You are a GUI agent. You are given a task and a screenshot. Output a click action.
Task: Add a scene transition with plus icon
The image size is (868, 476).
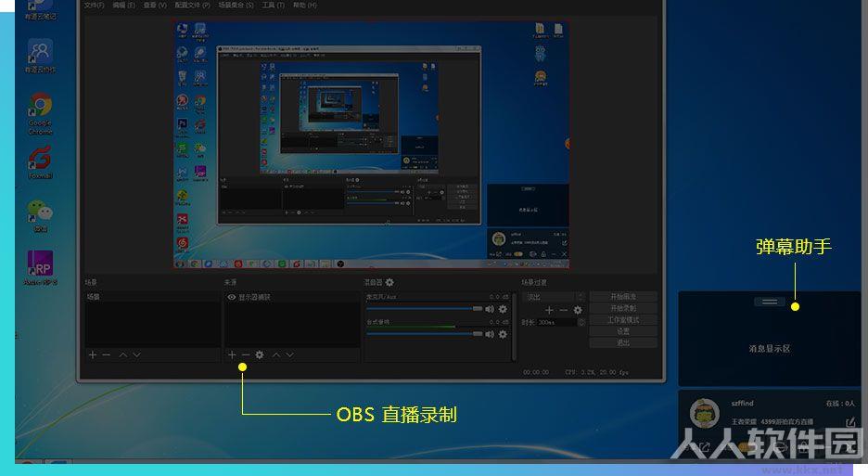[x=549, y=310]
